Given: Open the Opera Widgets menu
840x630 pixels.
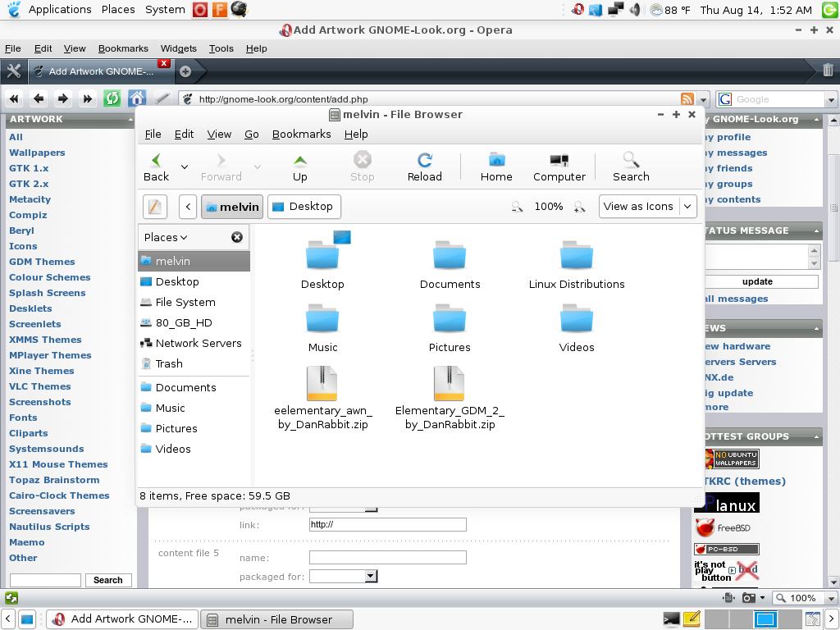Looking at the screenshot, I should [x=178, y=48].
